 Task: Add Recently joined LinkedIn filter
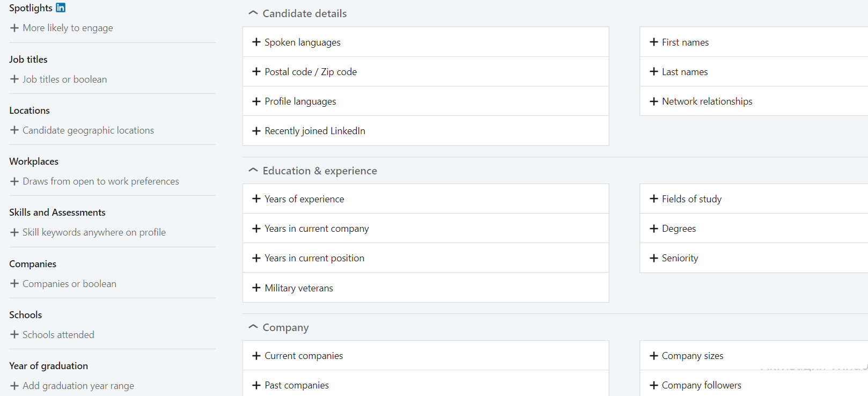314,131
